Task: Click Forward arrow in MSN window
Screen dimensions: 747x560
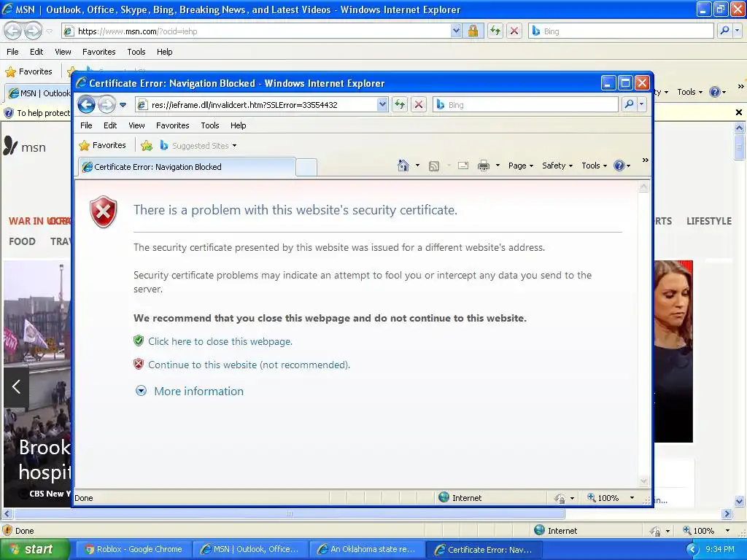Action: click(33, 31)
